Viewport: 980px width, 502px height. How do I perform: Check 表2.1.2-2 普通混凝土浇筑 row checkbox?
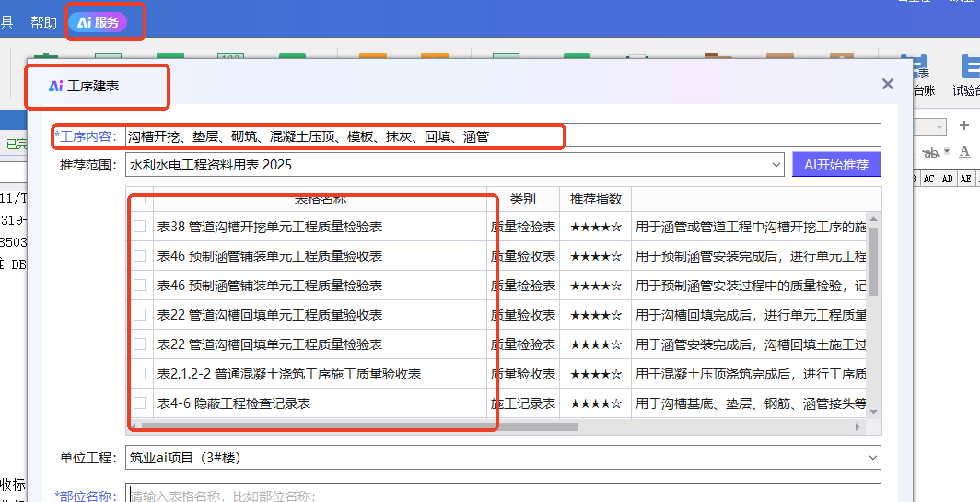pos(140,373)
